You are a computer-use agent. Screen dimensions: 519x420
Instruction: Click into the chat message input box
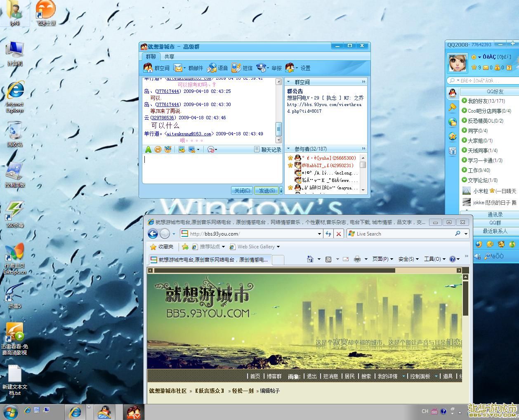(x=212, y=169)
